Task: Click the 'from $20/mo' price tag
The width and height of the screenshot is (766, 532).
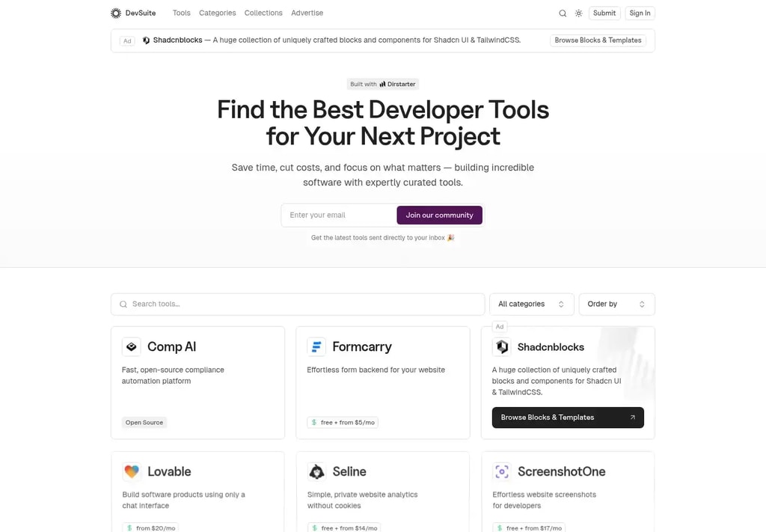Action: (x=150, y=528)
